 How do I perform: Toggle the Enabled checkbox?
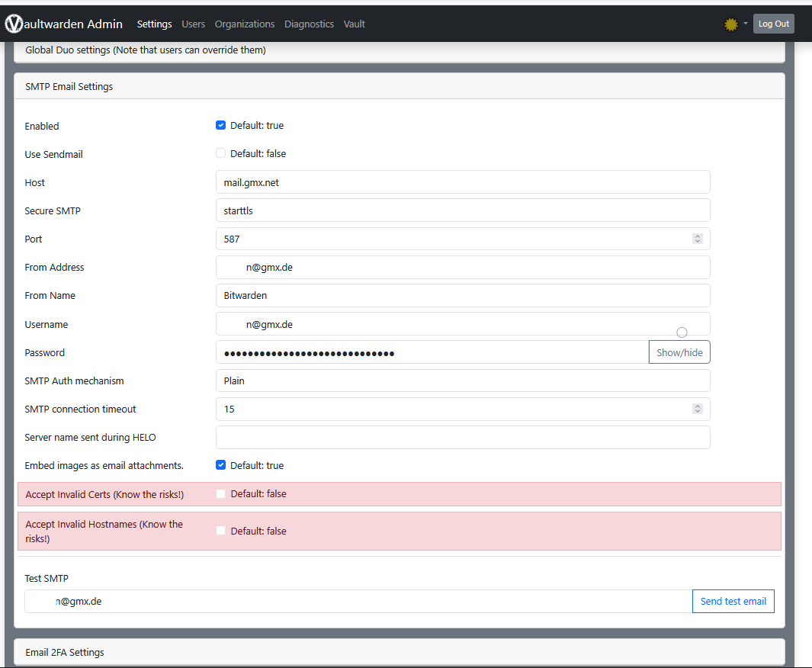point(220,125)
